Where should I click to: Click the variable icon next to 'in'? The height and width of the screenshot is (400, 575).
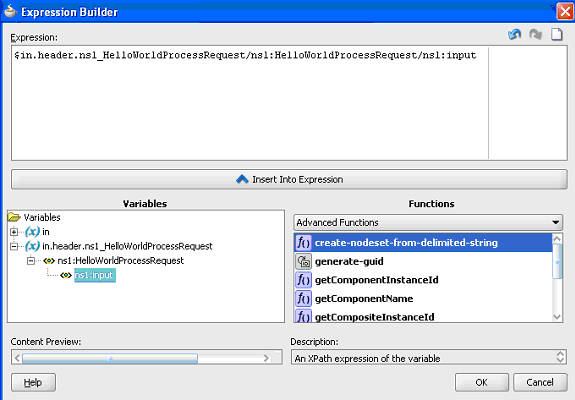[x=32, y=232]
